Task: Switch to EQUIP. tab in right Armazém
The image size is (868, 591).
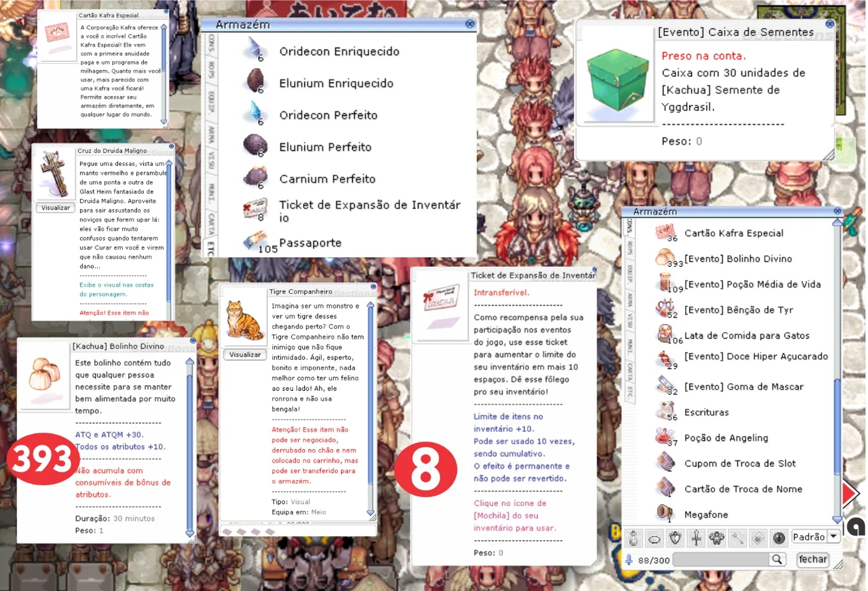Action: [x=630, y=273]
